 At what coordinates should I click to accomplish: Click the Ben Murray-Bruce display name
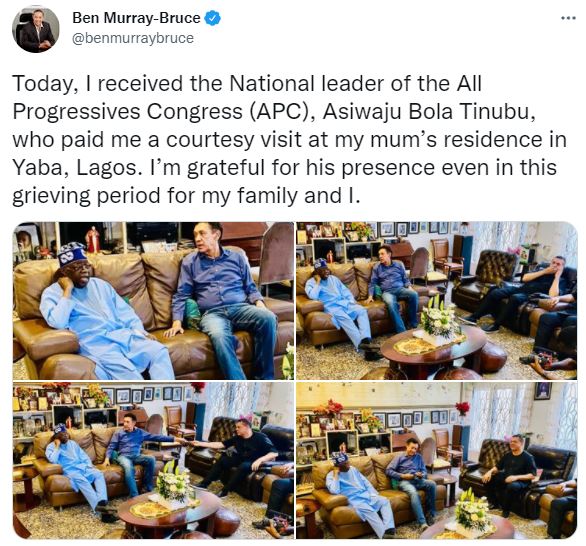pos(136,18)
